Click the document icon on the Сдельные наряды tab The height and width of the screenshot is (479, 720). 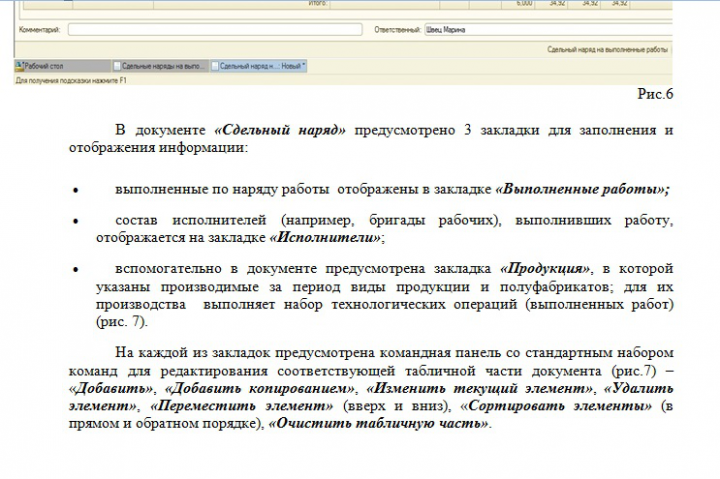coord(117,66)
